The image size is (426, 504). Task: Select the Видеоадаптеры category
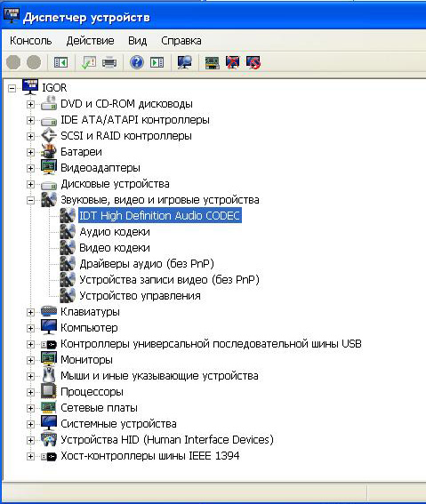[x=100, y=168]
